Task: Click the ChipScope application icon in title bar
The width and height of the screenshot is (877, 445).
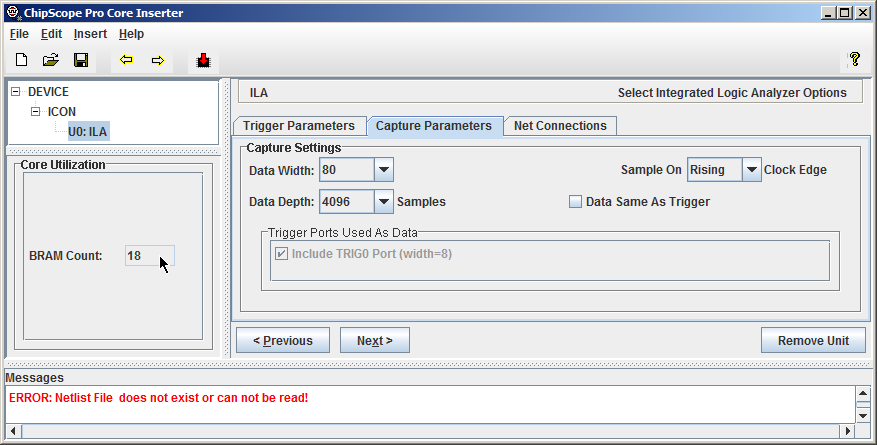Action: pyautogui.click(x=13, y=13)
